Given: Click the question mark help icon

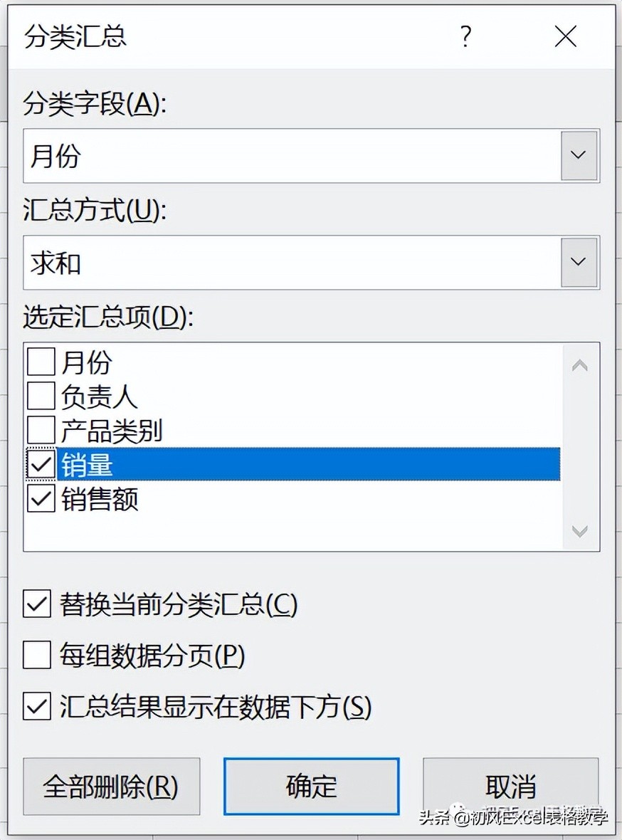Looking at the screenshot, I should point(466,36).
